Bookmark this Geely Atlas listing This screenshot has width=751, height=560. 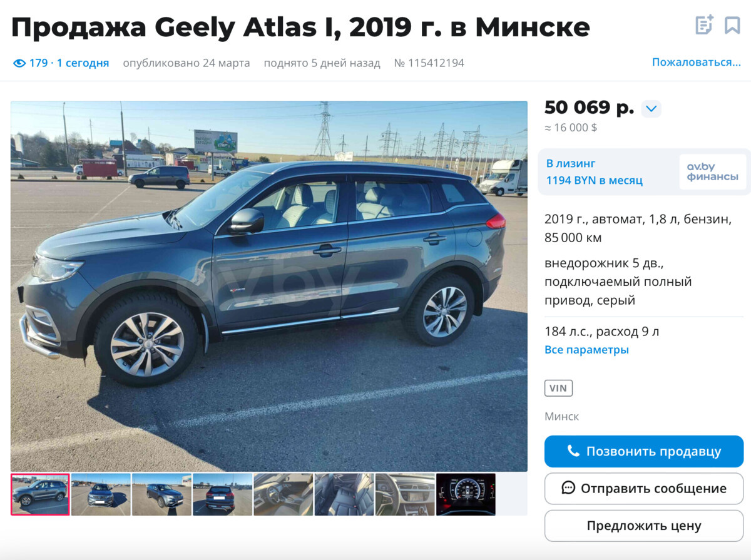[732, 26]
